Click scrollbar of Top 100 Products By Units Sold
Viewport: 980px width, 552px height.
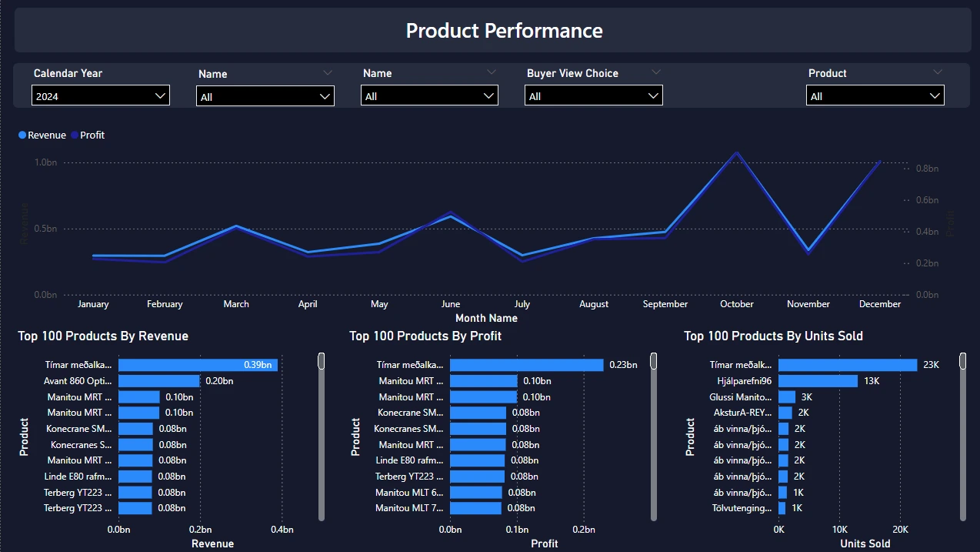963,437
